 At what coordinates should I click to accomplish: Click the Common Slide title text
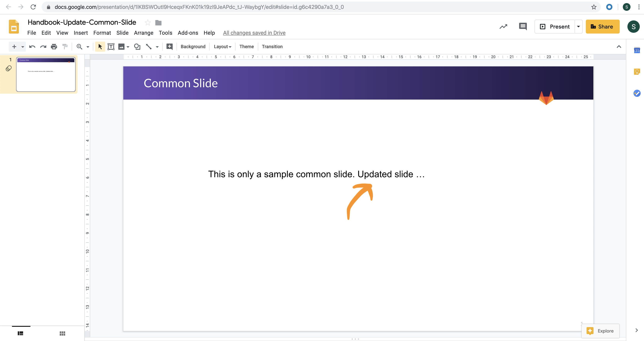[181, 83]
